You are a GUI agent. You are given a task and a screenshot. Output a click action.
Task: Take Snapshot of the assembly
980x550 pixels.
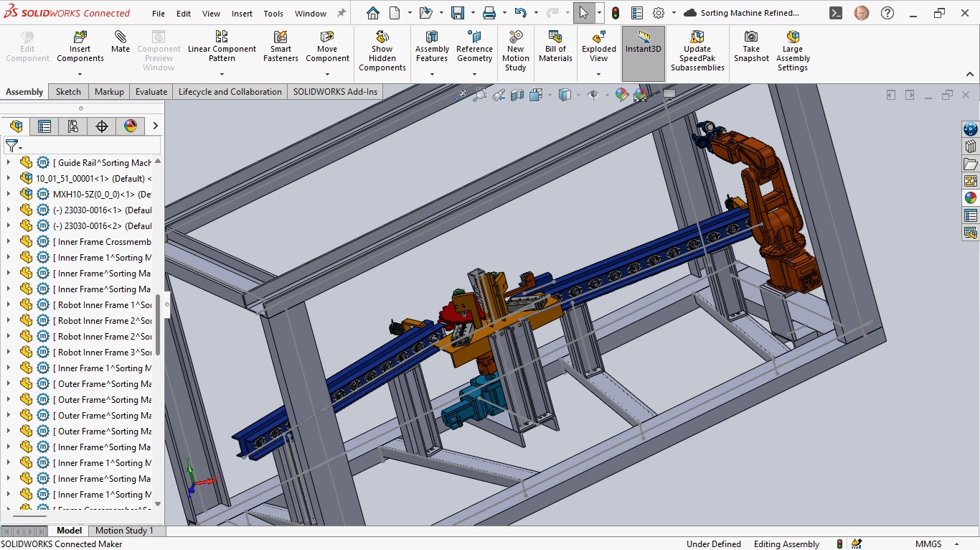pyautogui.click(x=751, y=46)
